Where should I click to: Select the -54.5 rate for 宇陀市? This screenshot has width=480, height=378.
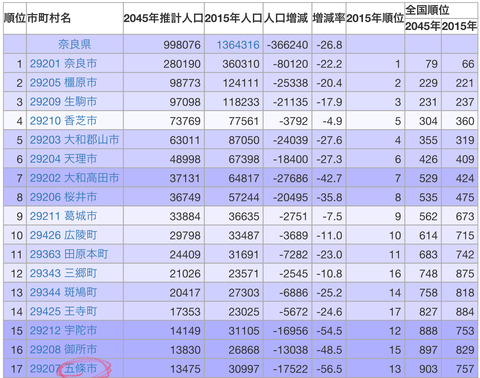329,331
